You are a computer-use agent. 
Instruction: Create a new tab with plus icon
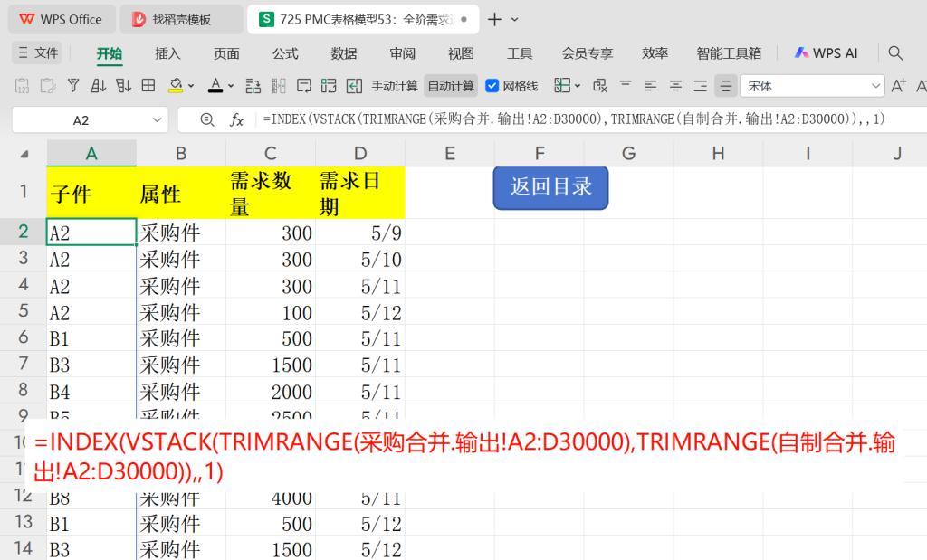[x=494, y=20]
